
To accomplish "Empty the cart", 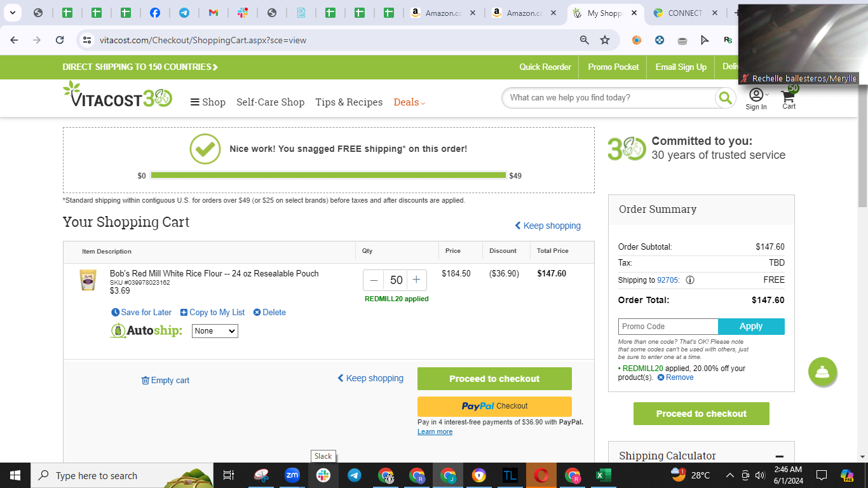I will point(165,381).
